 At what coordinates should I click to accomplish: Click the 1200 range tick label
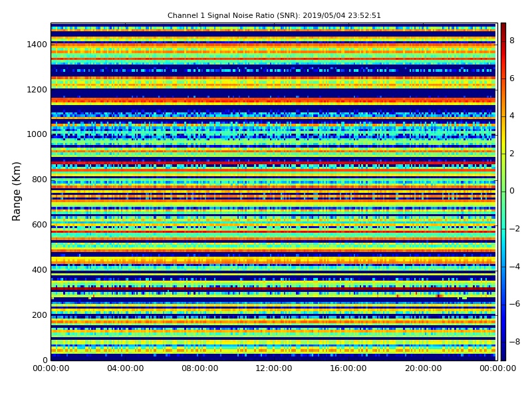point(37,90)
